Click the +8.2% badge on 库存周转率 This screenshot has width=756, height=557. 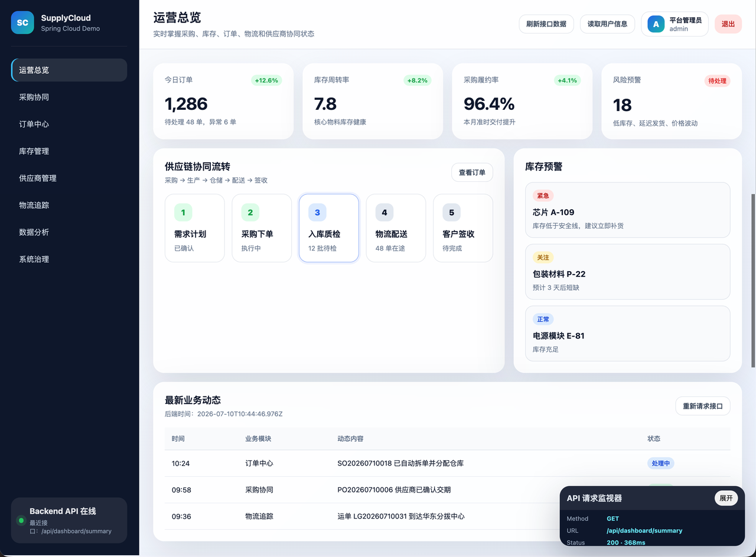click(x=416, y=80)
